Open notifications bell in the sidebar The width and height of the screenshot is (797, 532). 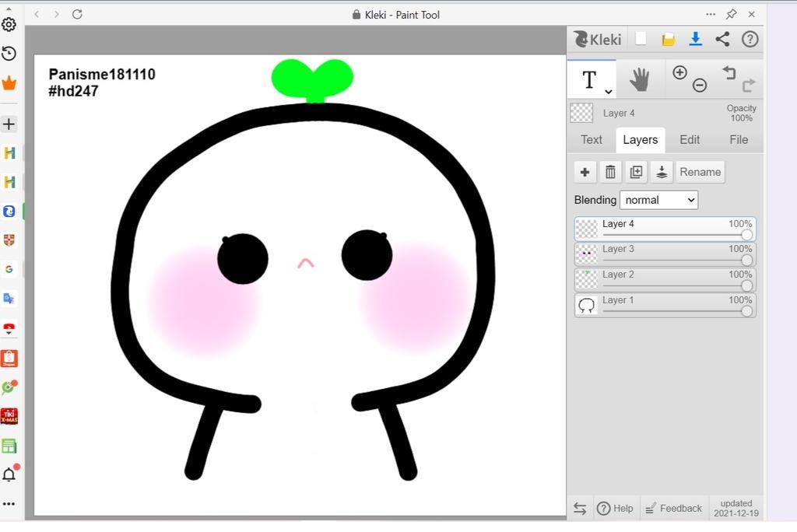coord(9,474)
